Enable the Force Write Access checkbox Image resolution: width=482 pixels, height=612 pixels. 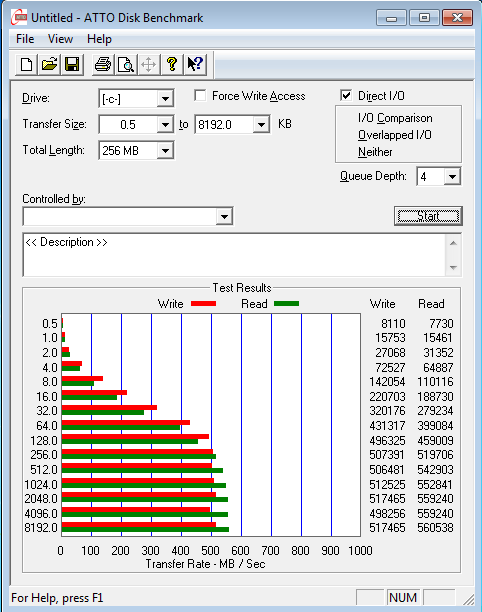tap(200, 96)
